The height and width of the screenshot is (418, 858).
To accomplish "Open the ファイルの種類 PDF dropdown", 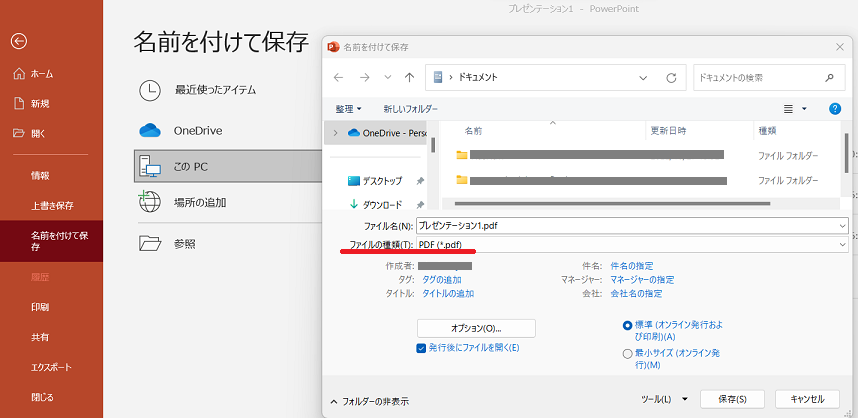I will (632, 245).
